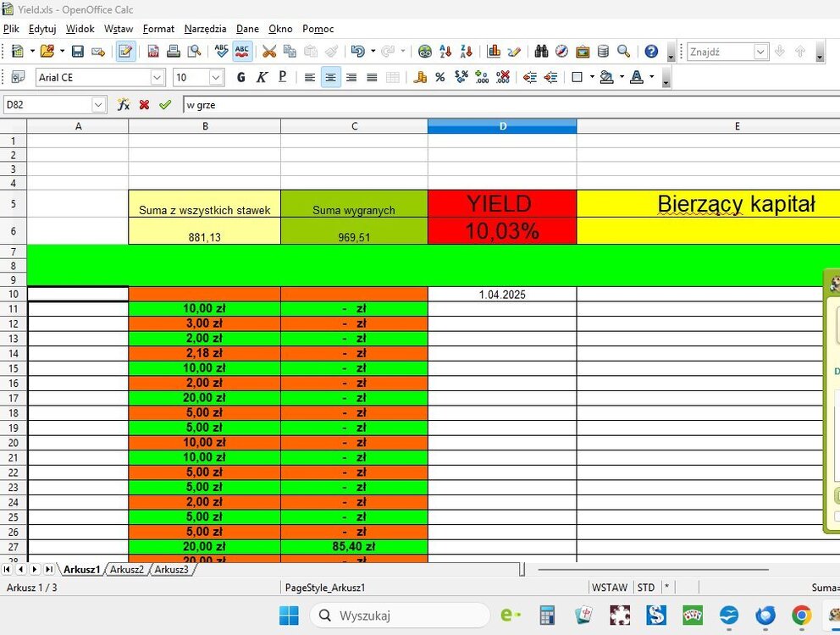Screen dimensions: 840x635
Task: Toggle bold formatting (G)
Action: coord(241,78)
